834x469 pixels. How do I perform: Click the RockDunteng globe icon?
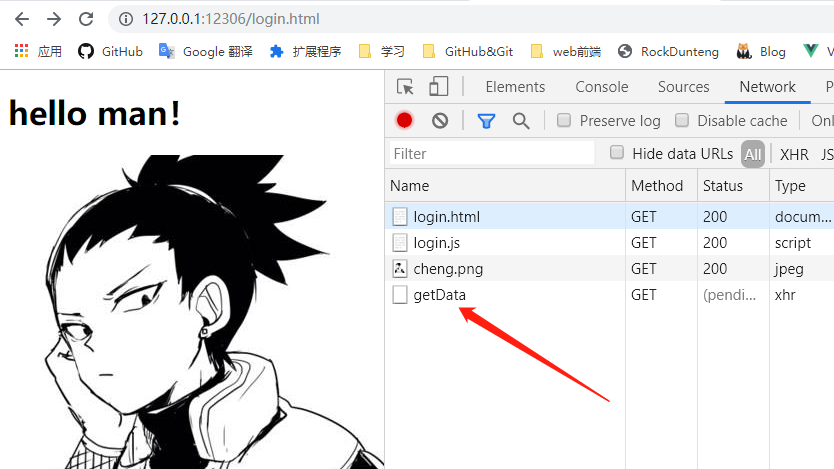(x=625, y=51)
